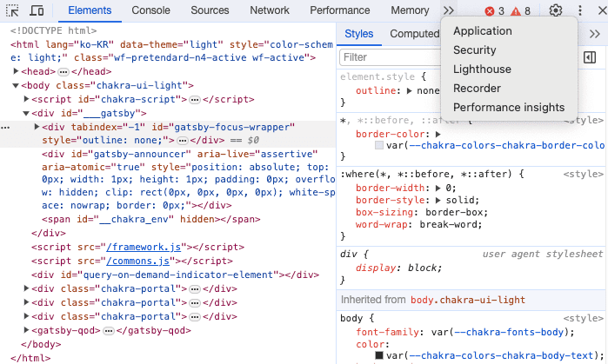The height and width of the screenshot is (364, 608).
Task: Click the ellipsis badge inside head element
Action: point(63,71)
